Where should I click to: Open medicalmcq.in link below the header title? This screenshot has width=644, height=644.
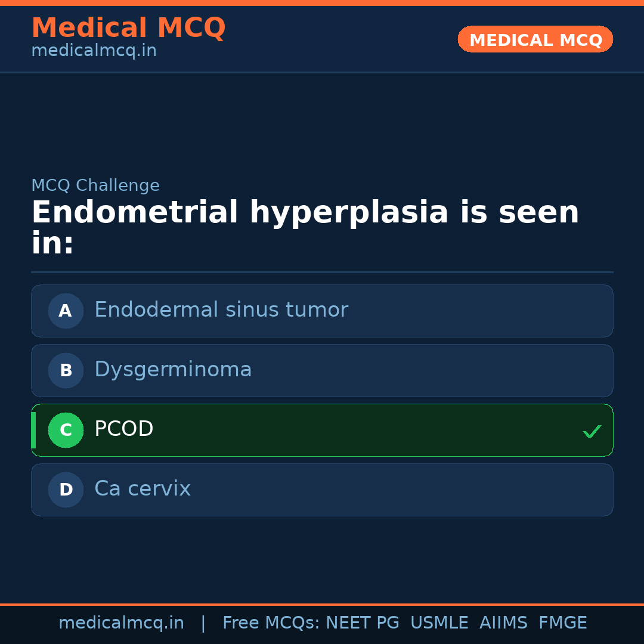coord(94,51)
